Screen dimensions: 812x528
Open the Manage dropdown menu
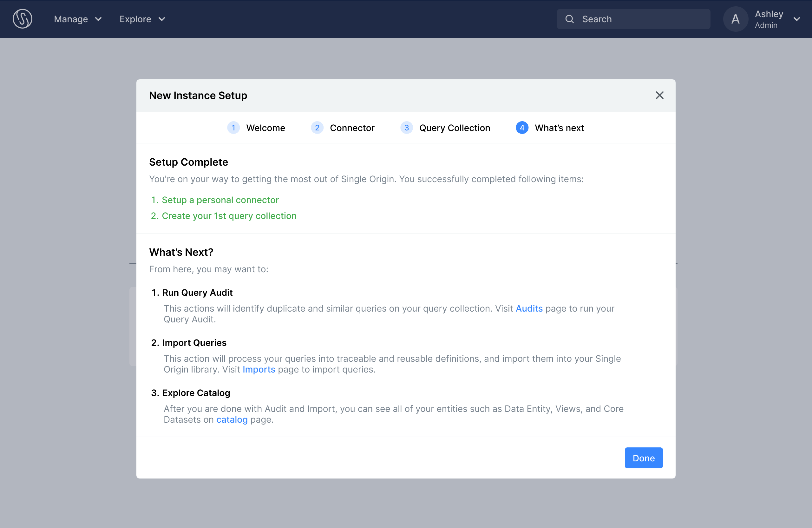[77, 19]
